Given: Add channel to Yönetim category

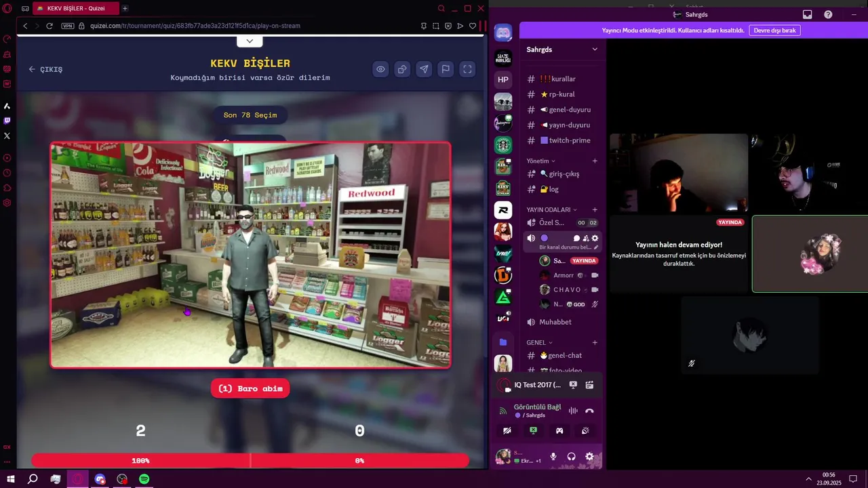Looking at the screenshot, I should 595,161.
